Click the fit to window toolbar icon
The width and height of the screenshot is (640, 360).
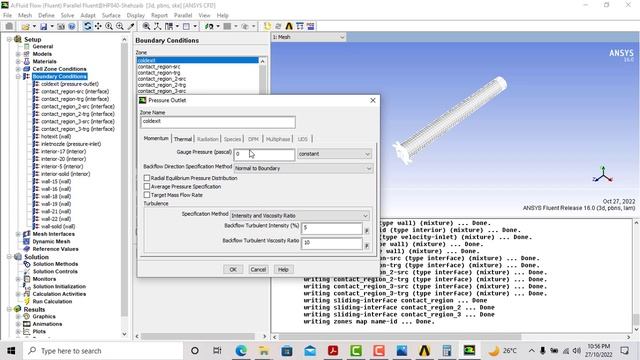tap(146, 26)
